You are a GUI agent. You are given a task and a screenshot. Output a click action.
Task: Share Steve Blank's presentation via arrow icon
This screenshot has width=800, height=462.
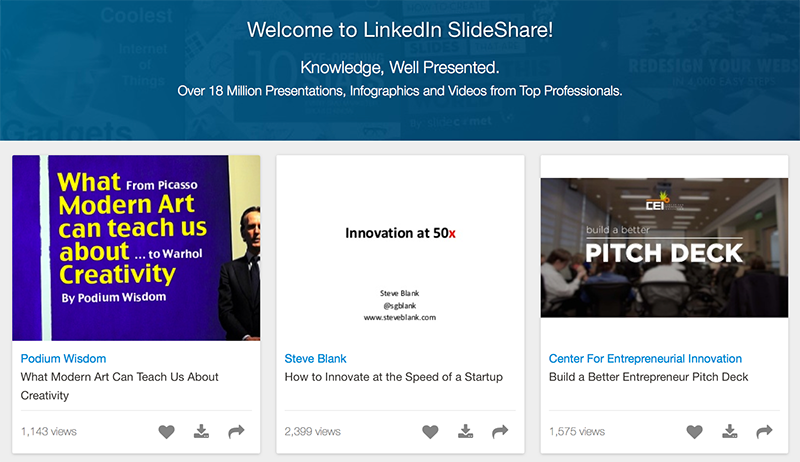coord(500,432)
